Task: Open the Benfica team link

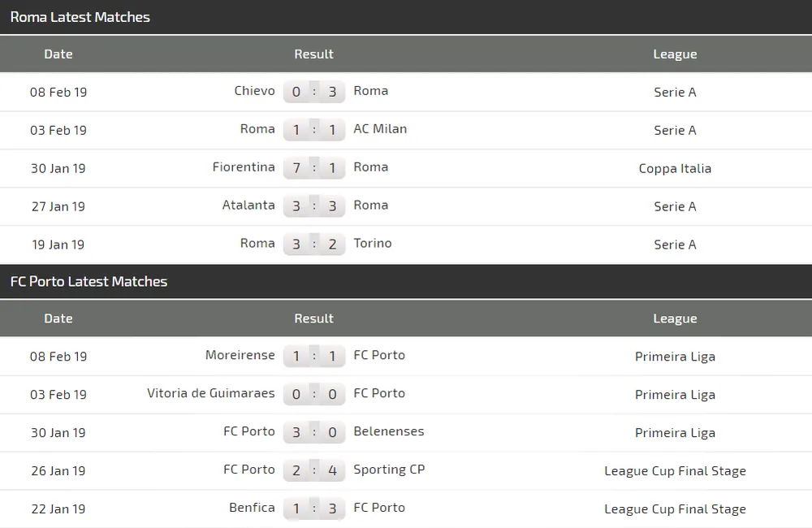Action: (252, 508)
